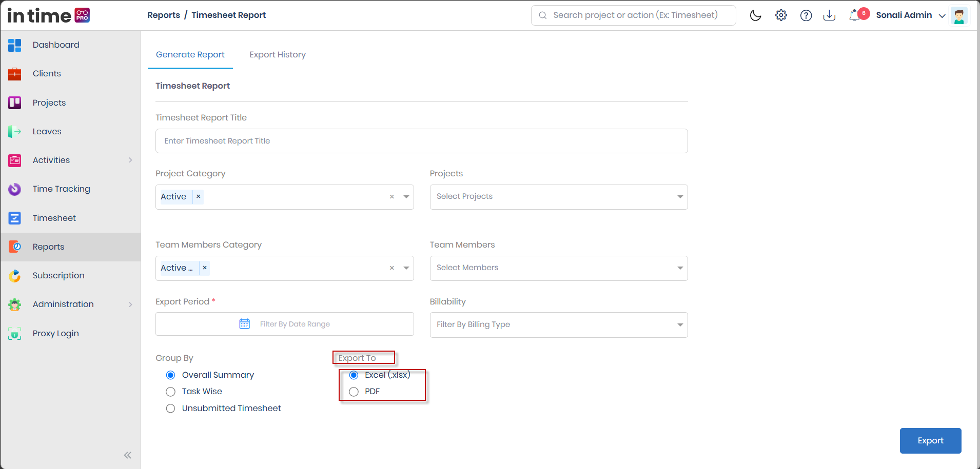Viewport: 980px width, 469px height.
Task: Switch to Export History tab
Action: [278, 55]
